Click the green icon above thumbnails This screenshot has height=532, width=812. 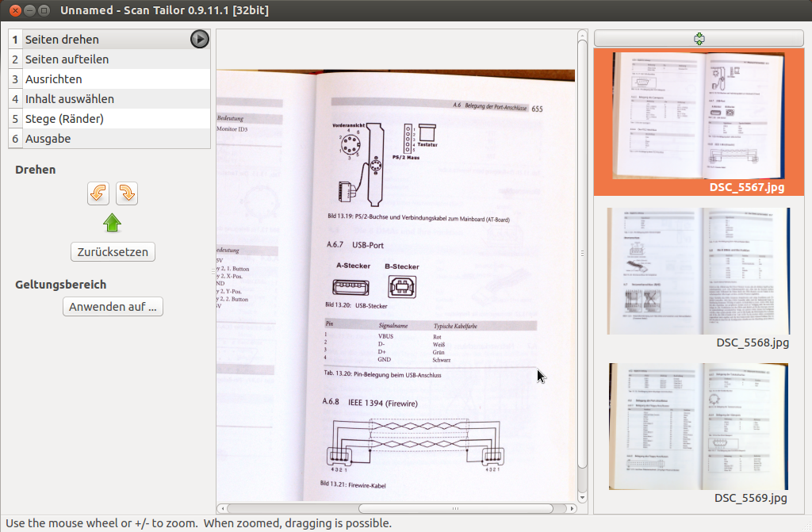699,39
